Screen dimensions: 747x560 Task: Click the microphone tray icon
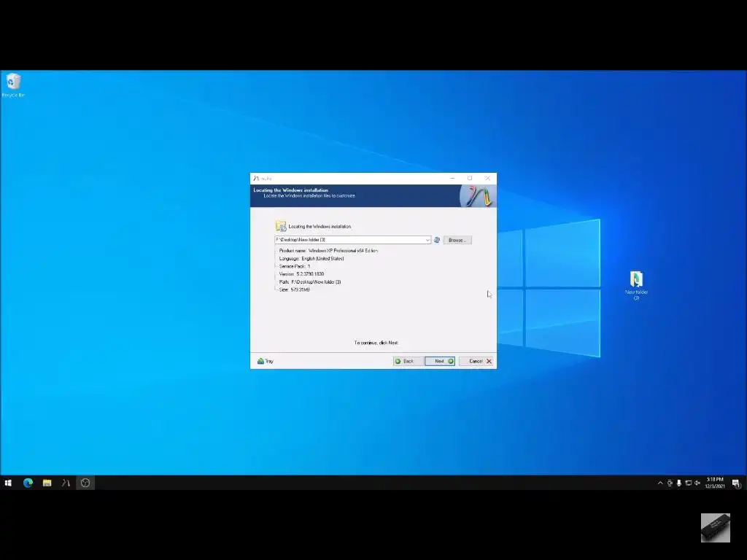coord(679,483)
